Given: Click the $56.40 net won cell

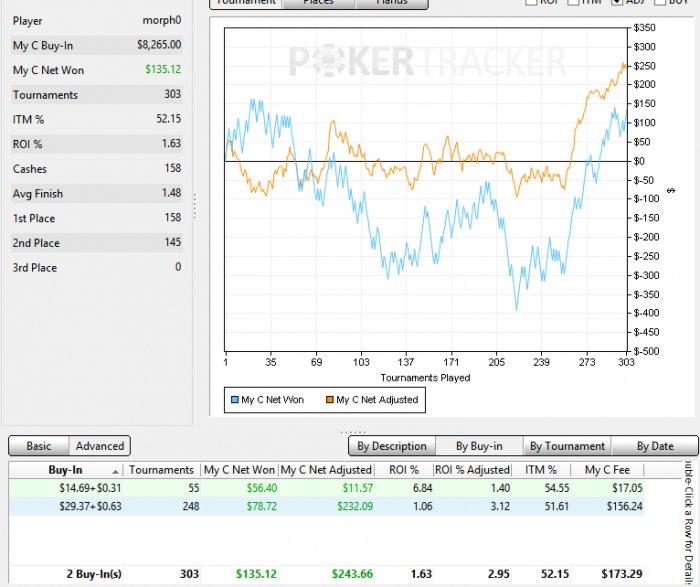Looking at the screenshot, I should 262,488.
